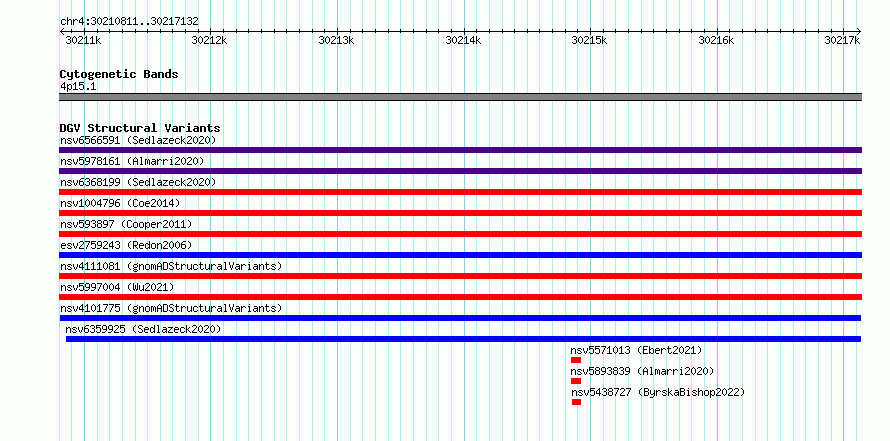Open the nsv6368199 (Sedlazeck2020) variant label
This screenshot has width=890, height=441.
[x=138, y=182]
